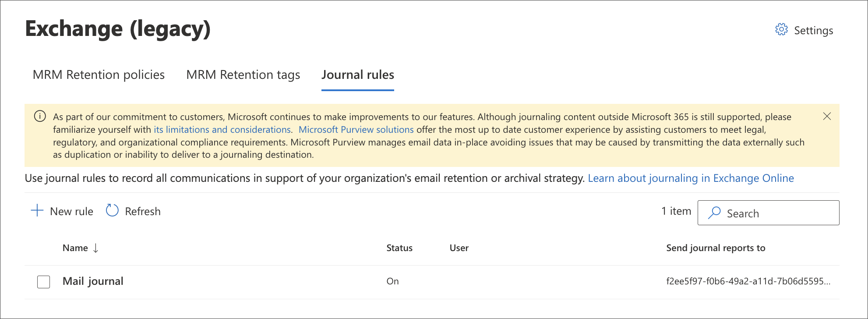The image size is (868, 319).
Task: Open Settings via the gear icon
Action: click(781, 30)
